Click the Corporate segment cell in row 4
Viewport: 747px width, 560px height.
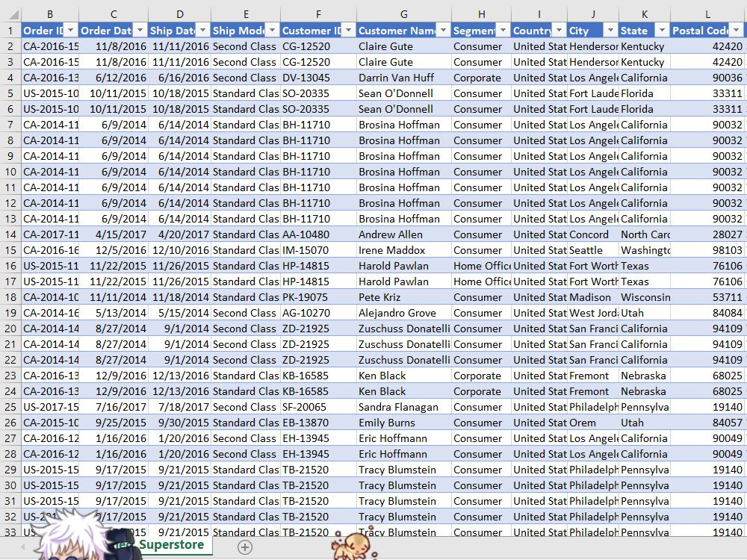pos(481,78)
